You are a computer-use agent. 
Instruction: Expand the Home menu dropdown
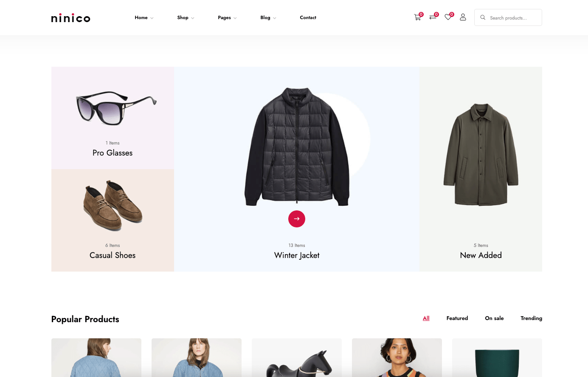144,17
